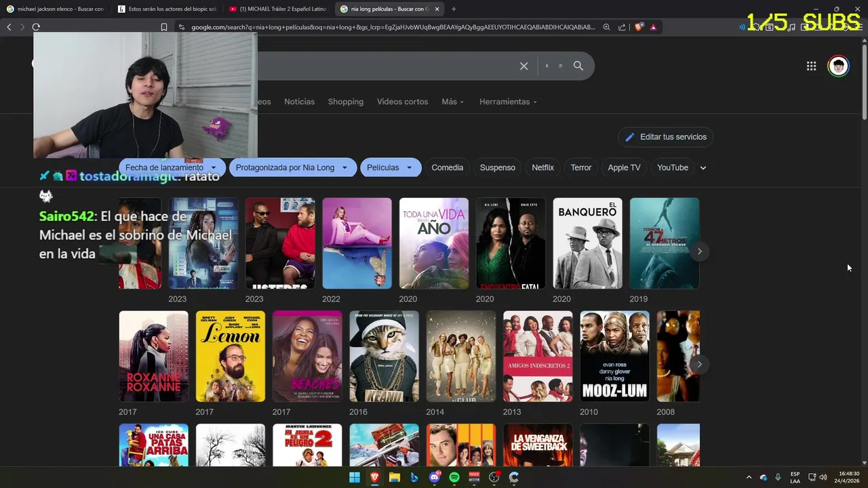The width and height of the screenshot is (868, 488).
Task: Open the Videos cortos search tab
Action: click(402, 102)
